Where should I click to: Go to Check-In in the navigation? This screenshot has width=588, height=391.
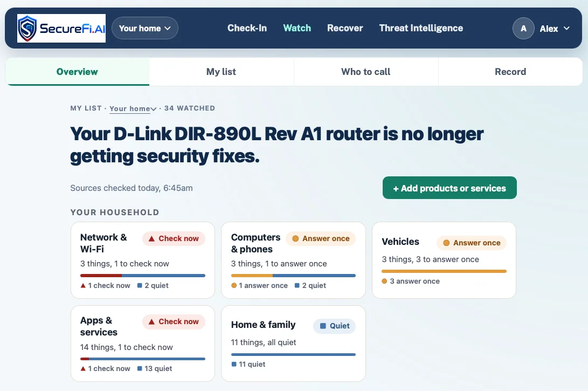247,28
